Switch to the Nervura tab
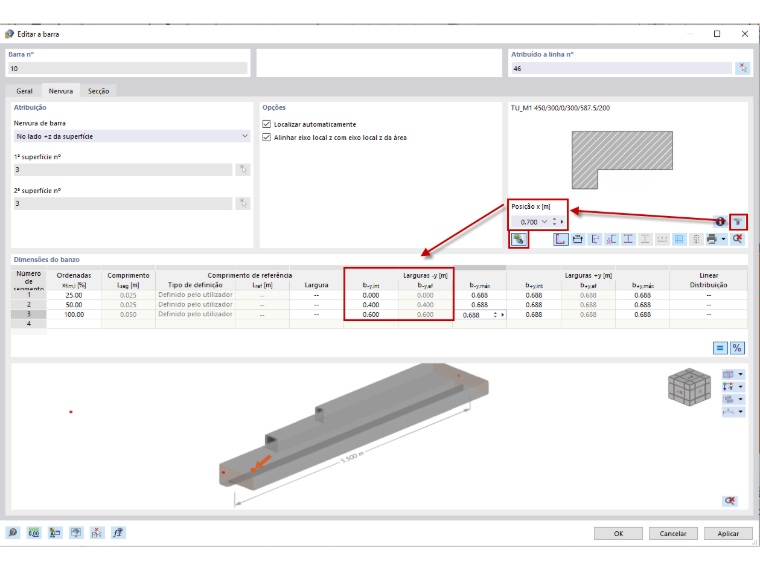This screenshot has width=760, height=570. [61, 91]
